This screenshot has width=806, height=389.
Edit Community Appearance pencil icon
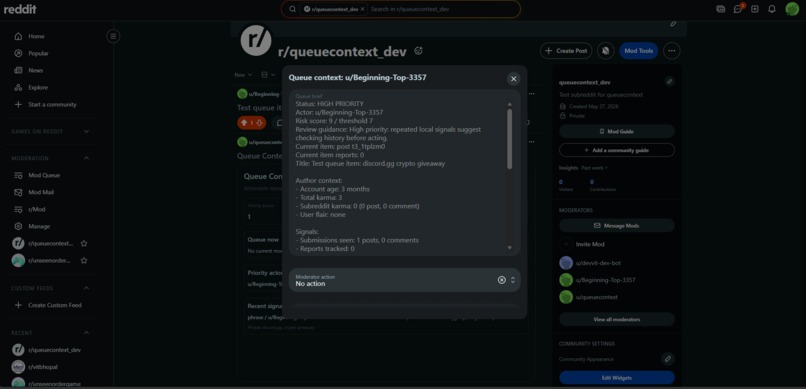point(668,359)
